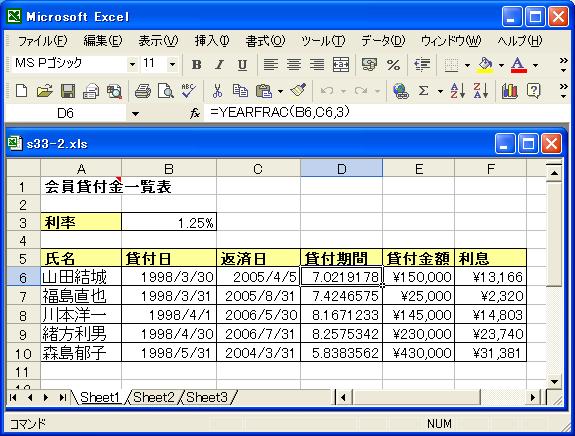Click the Fill Color bucket swatch

coord(485,65)
